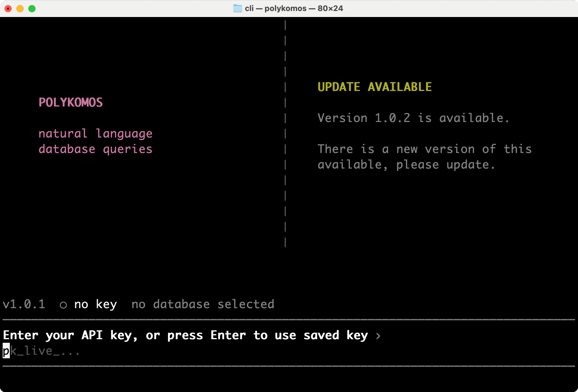
Task: Click the v1.0.1 version badge
Action: click(24, 305)
